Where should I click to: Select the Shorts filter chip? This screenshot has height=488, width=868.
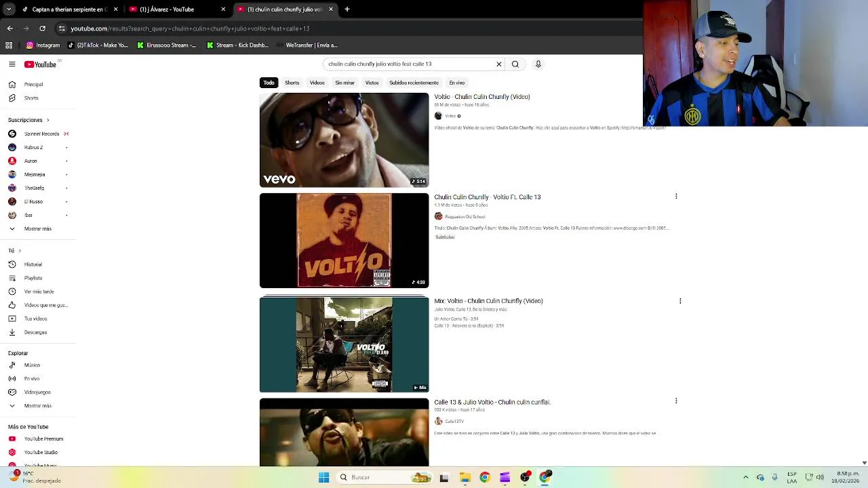pos(292,83)
